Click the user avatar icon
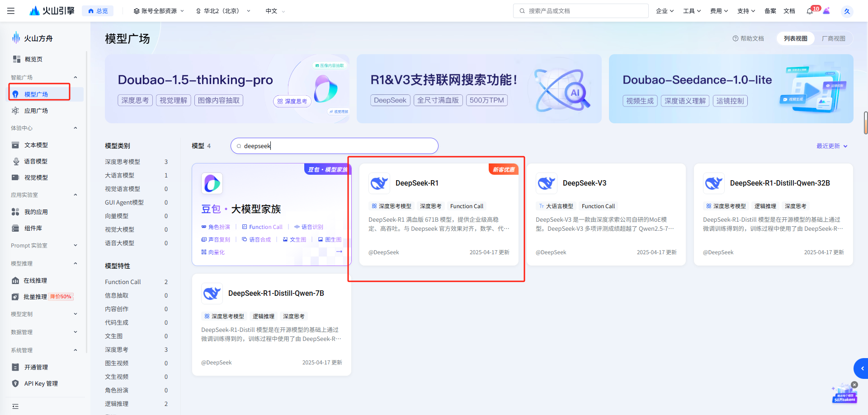This screenshot has width=868, height=415. tap(847, 11)
